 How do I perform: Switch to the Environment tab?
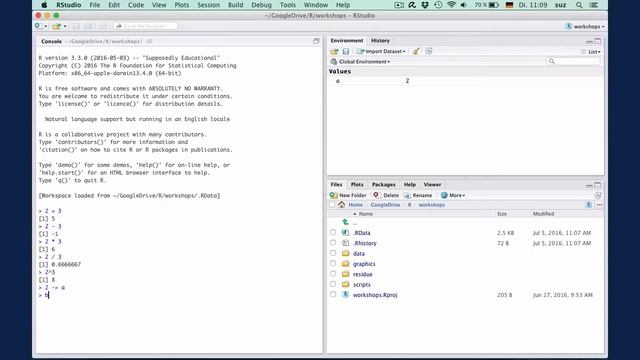347,41
